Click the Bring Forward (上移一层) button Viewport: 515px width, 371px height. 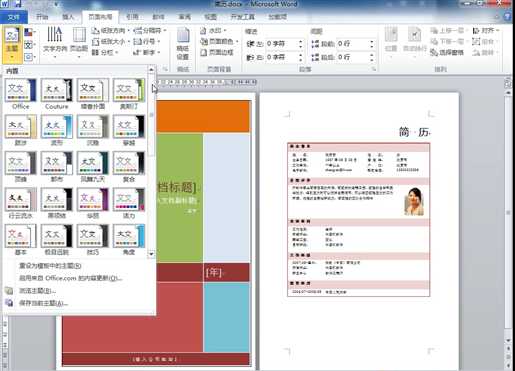(449, 31)
